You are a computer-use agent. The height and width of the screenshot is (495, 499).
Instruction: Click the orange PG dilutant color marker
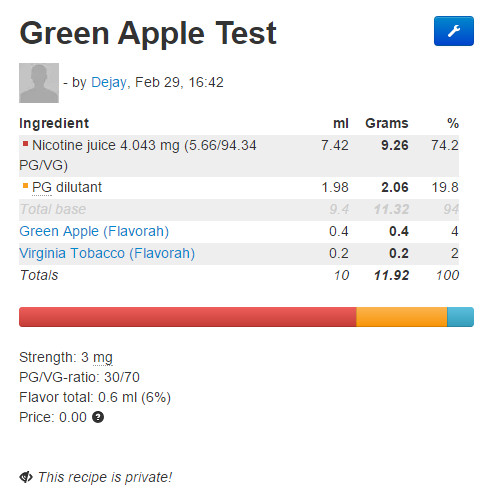[25, 186]
